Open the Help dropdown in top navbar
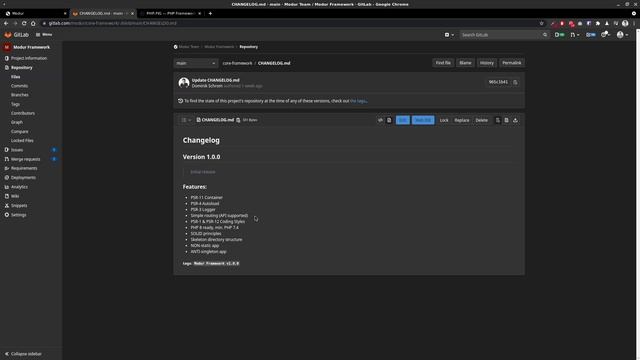640x360 pixels. coord(606,35)
